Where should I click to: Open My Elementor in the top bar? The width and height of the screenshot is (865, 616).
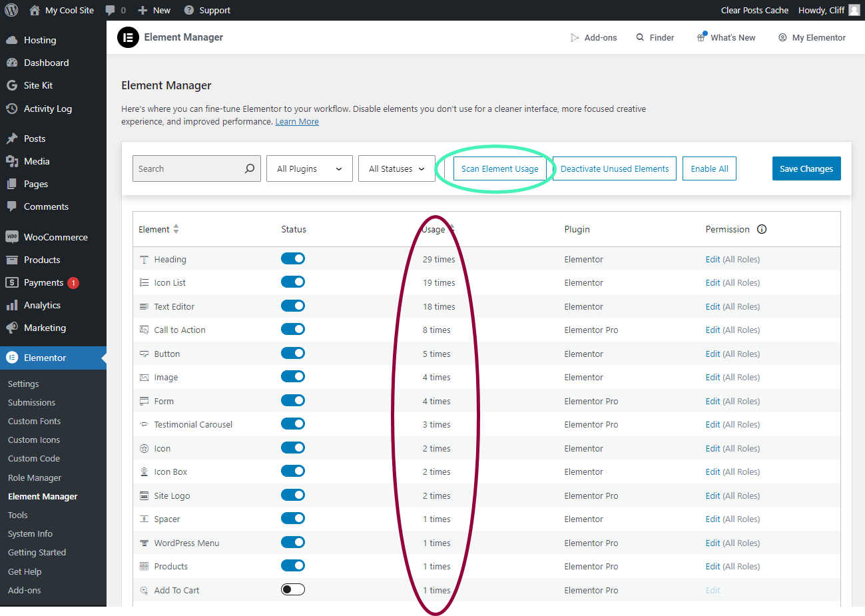812,37
